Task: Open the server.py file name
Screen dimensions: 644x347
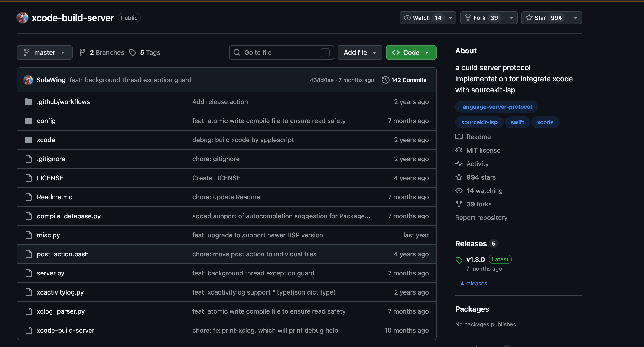Action: click(51, 273)
